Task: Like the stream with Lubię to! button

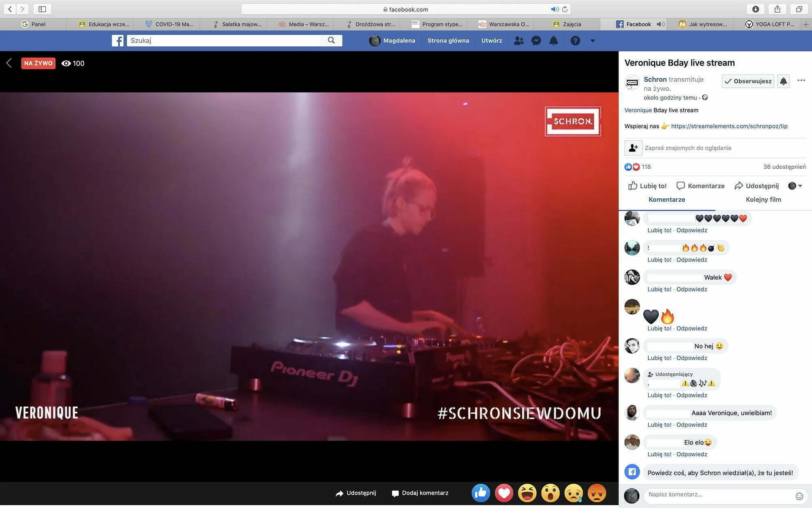Action: click(x=648, y=186)
